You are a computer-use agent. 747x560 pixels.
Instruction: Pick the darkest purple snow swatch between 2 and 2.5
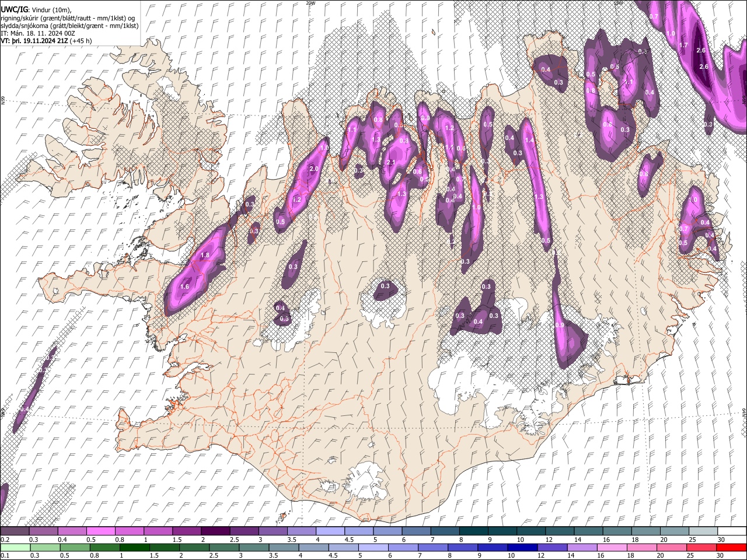[x=215, y=531]
